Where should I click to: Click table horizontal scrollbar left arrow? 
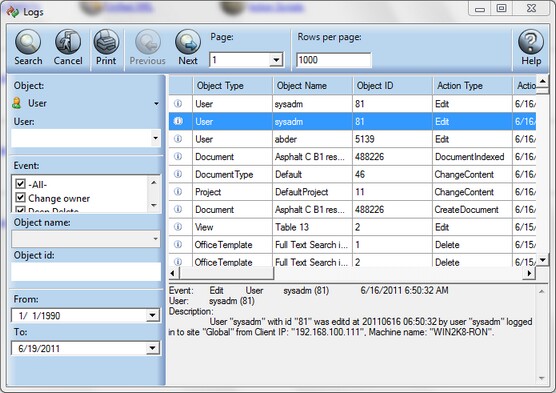(173, 273)
